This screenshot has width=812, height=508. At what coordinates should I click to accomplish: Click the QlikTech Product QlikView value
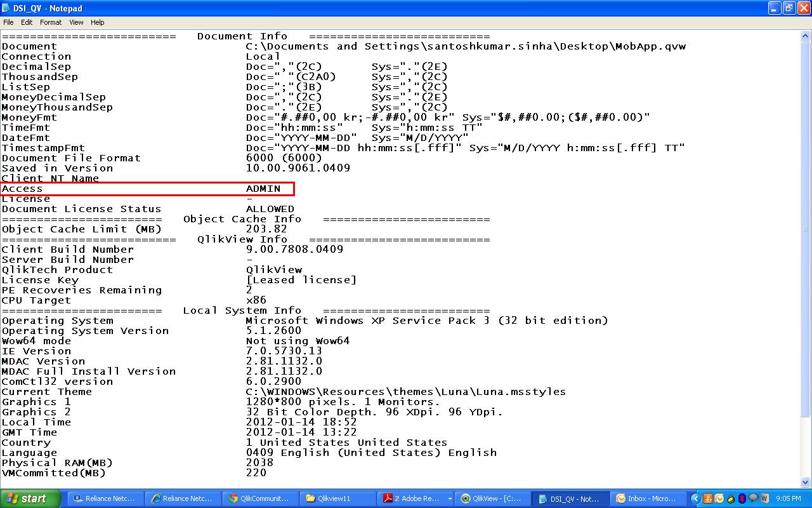[273, 270]
